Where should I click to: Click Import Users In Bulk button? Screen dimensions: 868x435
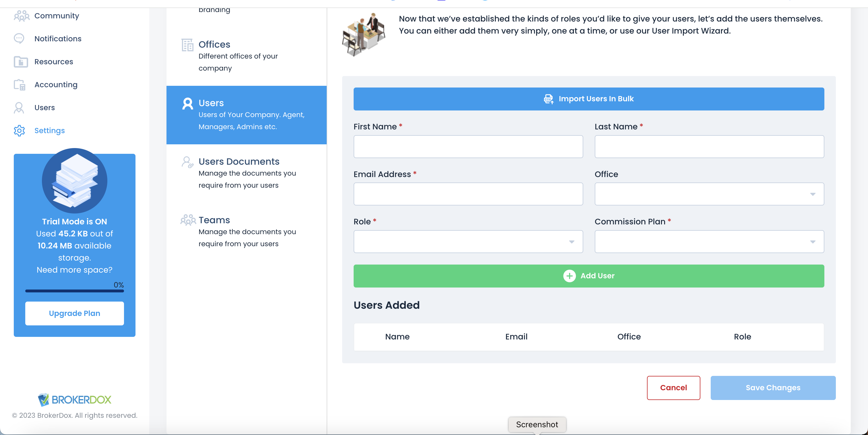589,99
